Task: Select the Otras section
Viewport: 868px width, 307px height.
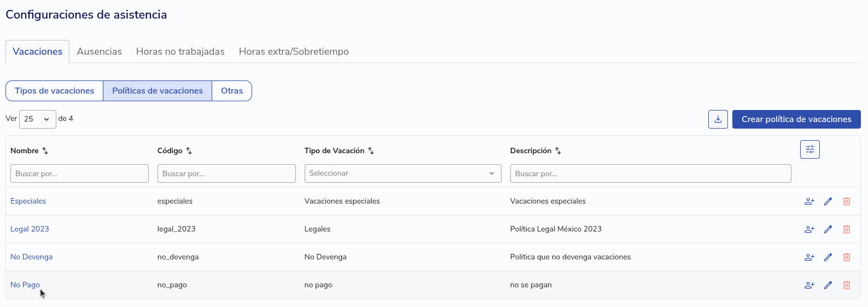Action: pos(232,91)
